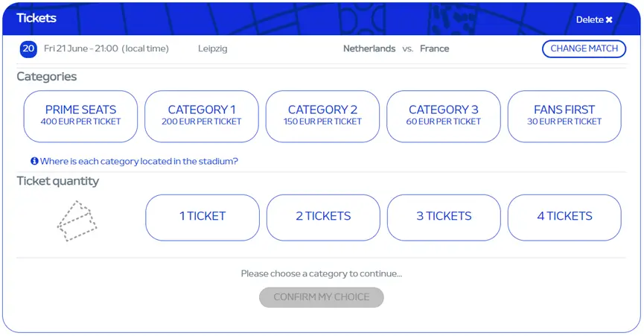The height and width of the screenshot is (336, 644).
Task: Click the Netherlands team name
Action: click(369, 48)
